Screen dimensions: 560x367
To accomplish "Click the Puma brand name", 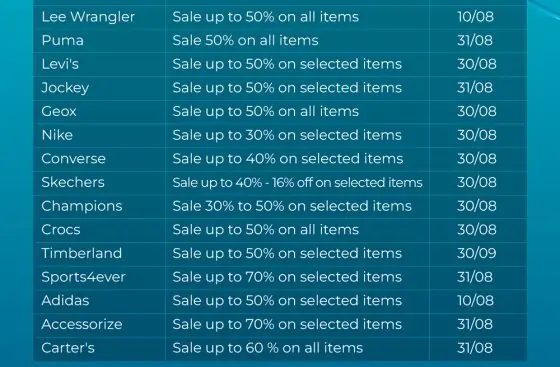I will (x=62, y=40).
